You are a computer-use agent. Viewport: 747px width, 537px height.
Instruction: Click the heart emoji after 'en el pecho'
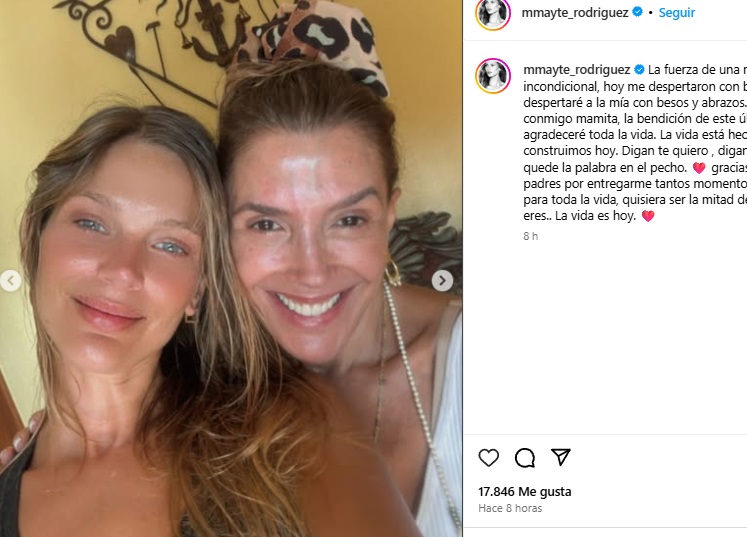tap(699, 168)
